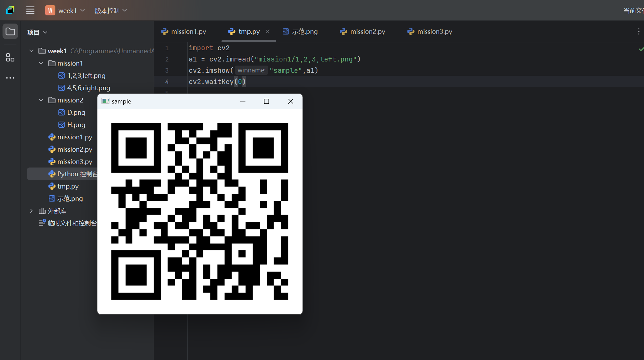Click image icon of D.png
Screen dimensions: 644x360
pos(62,112)
